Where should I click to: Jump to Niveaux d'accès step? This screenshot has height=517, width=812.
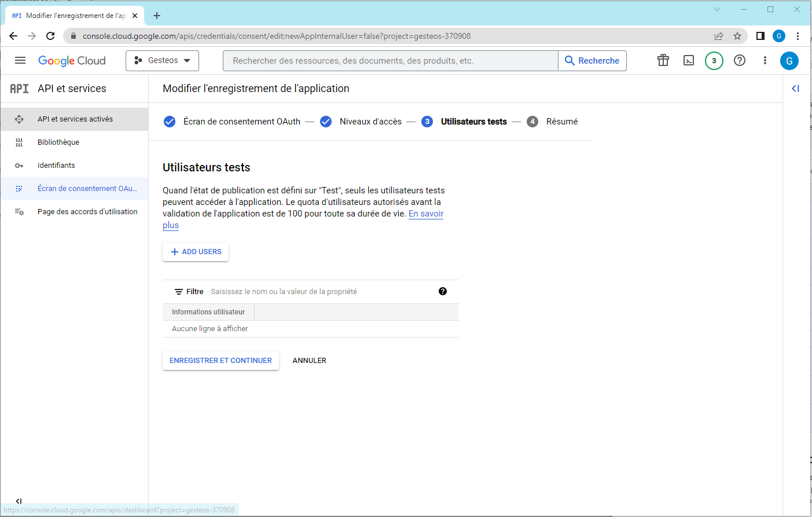pyautogui.click(x=370, y=122)
